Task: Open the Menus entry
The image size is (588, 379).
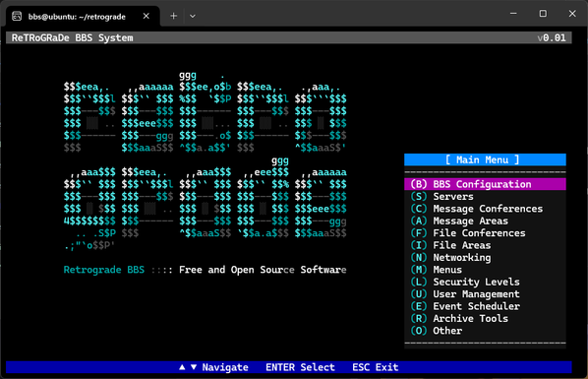Action: coord(485,270)
